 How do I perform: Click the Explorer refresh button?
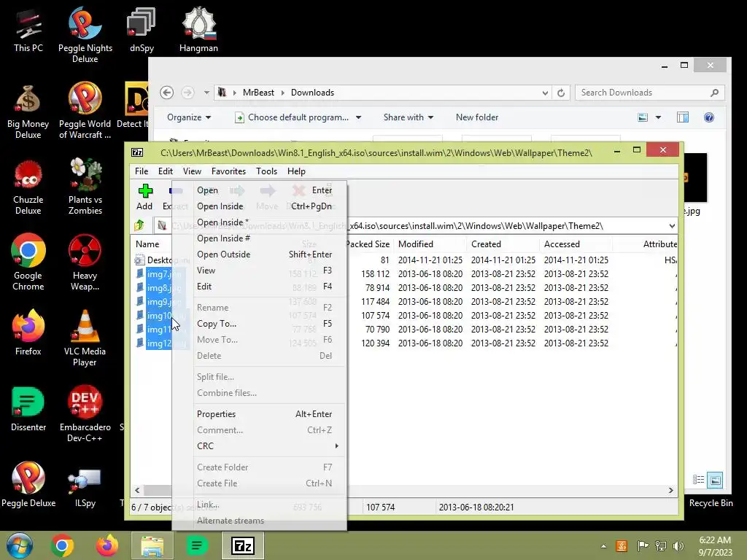coord(561,93)
